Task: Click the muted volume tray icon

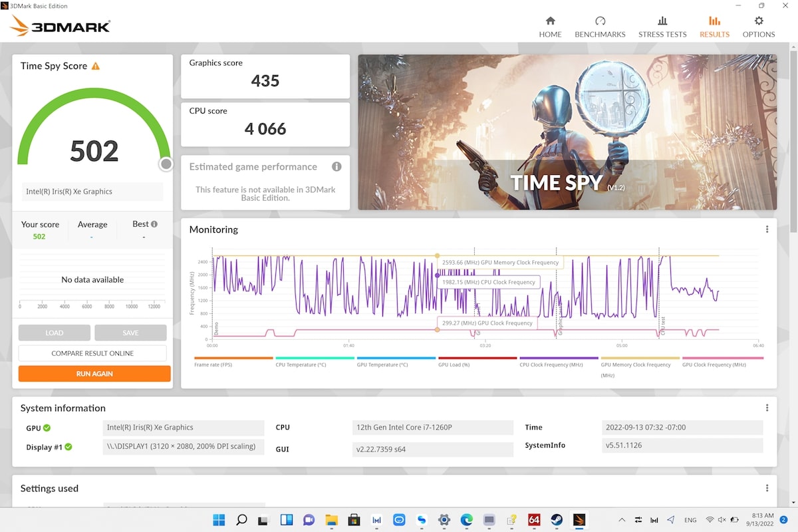Action: (x=722, y=519)
